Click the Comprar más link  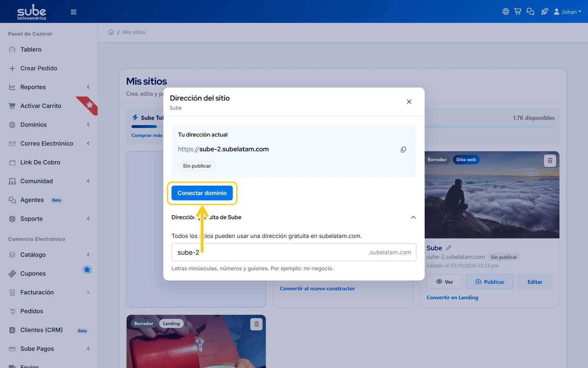coord(147,135)
